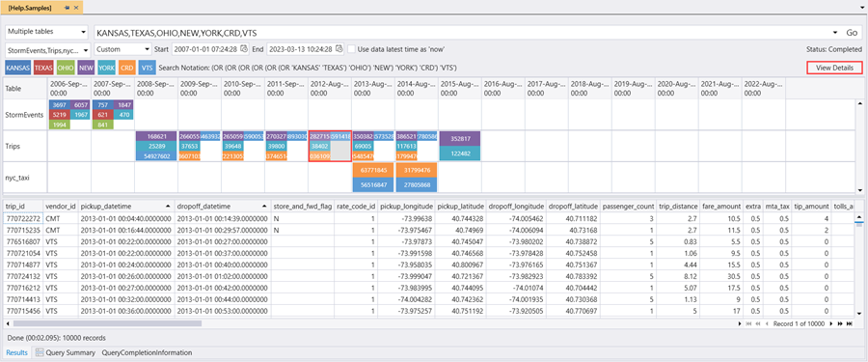
Task: Go to next record in pager
Action: (x=831, y=323)
